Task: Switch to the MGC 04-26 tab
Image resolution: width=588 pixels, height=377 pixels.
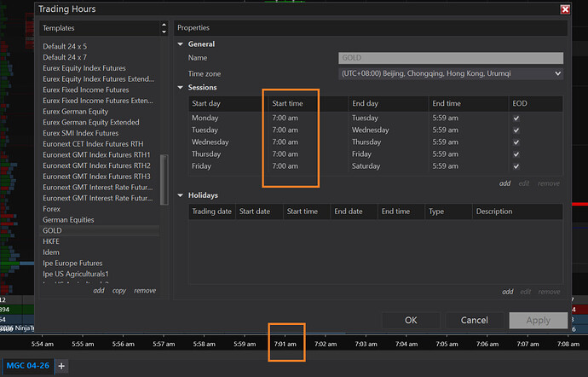Action: [x=26, y=366]
